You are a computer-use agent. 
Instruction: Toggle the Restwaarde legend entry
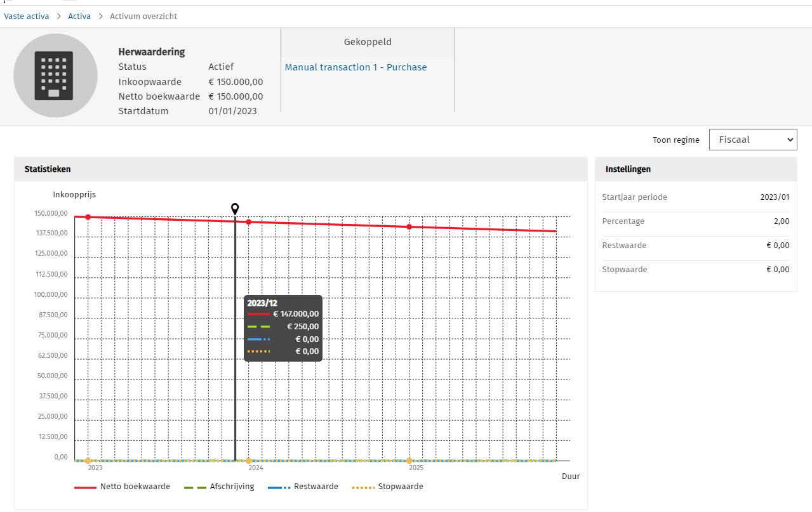tap(303, 487)
